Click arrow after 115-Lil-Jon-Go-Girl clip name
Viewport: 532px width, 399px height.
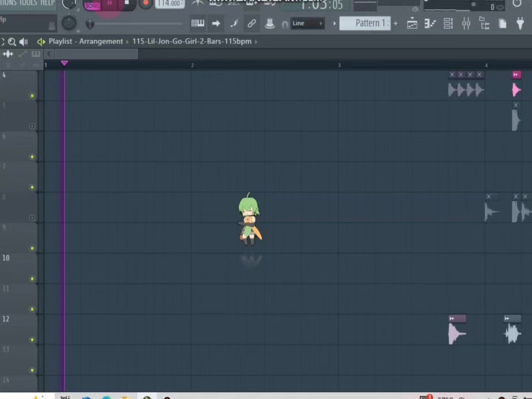click(256, 42)
